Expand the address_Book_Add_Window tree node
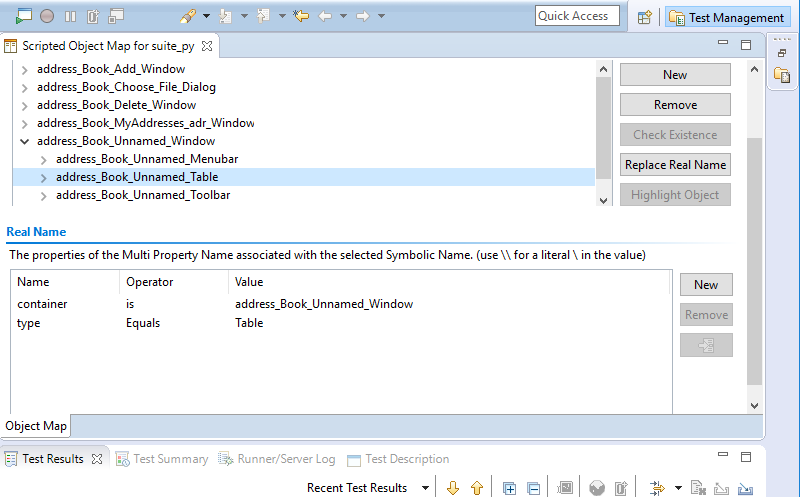 point(24,69)
